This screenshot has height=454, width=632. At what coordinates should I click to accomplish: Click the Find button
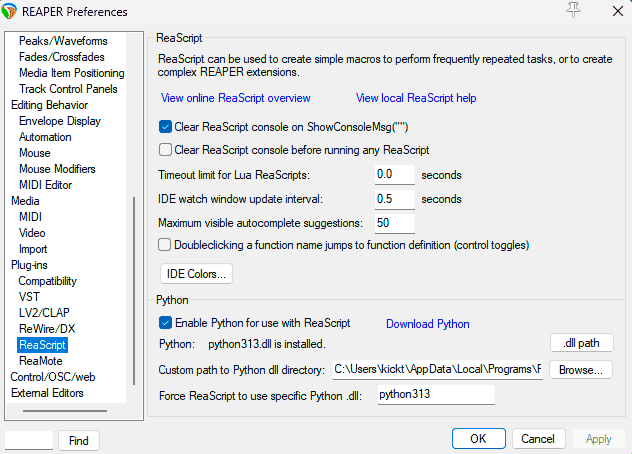pyautogui.click(x=78, y=440)
